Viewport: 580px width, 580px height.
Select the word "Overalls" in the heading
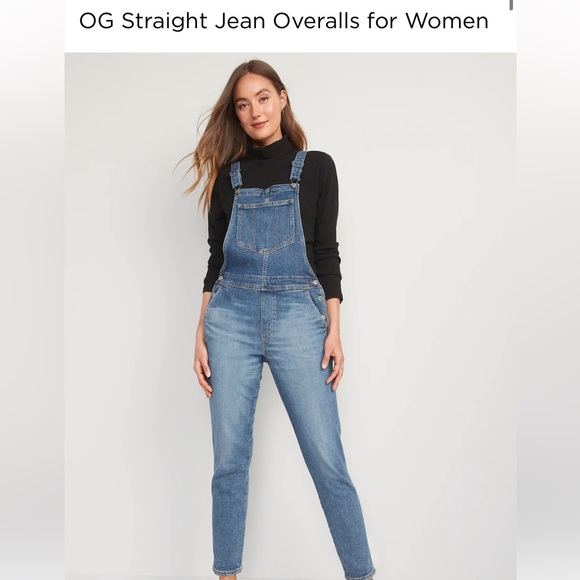pyautogui.click(x=316, y=21)
